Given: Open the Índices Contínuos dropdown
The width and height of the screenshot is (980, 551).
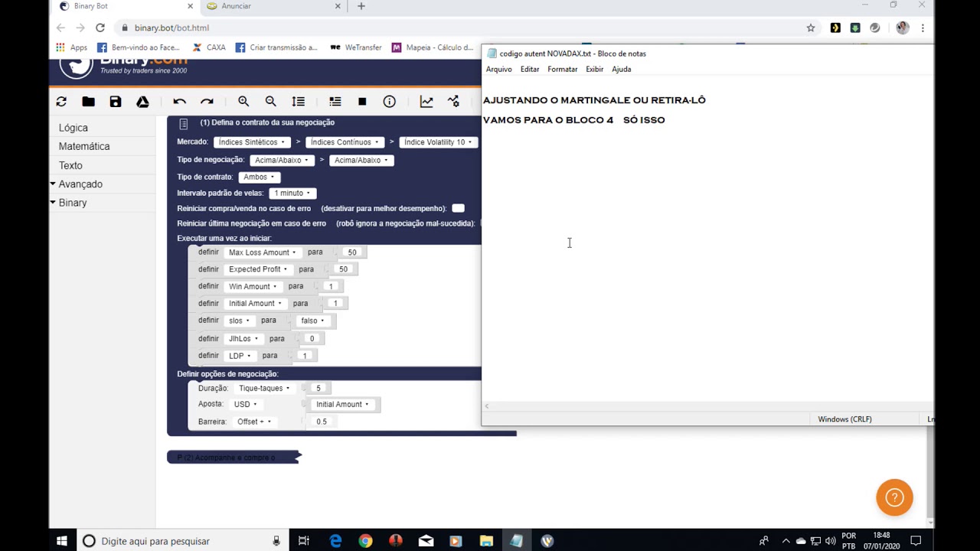Looking at the screenshot, I should pos(345,142).
